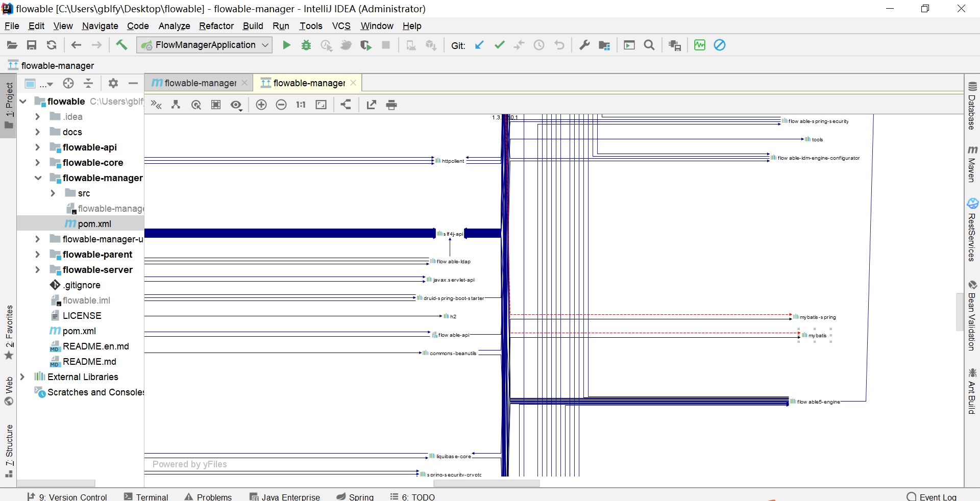Set diagram to actual size 1:1
Viewport: 980px width, 501px height.
(301, 105)
